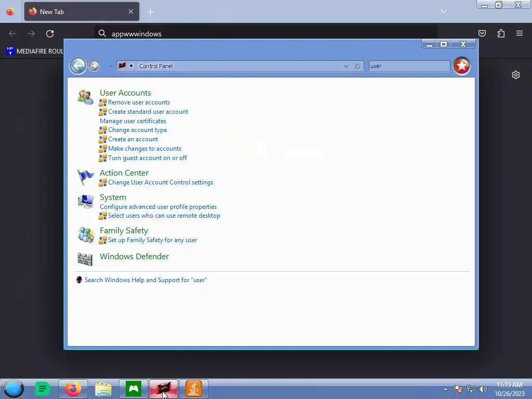Open Configure advanced user profile properties
The width and height of the screenshot is (532, 399).
(158, 207)
